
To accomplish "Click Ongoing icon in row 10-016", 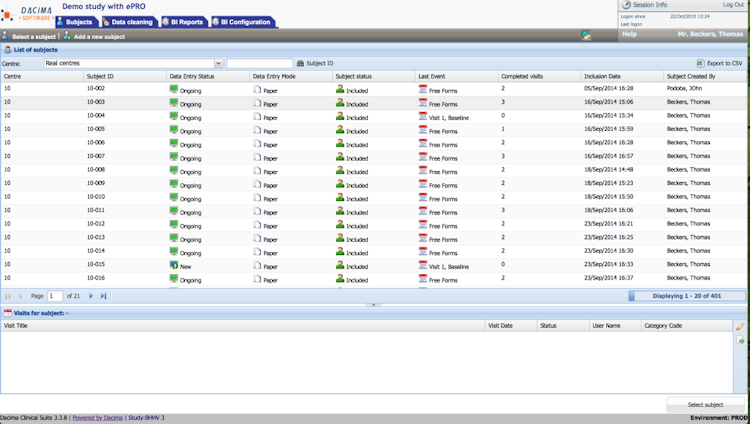I will coord(174,279).
